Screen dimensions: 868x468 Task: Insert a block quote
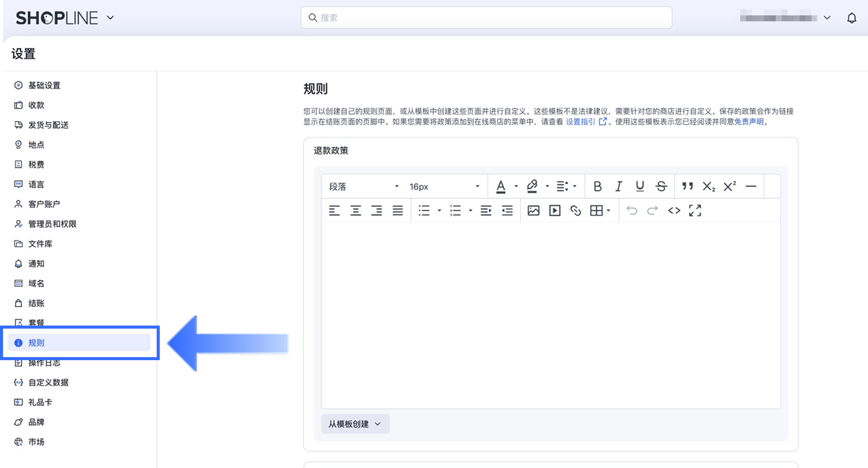(688, 187)
